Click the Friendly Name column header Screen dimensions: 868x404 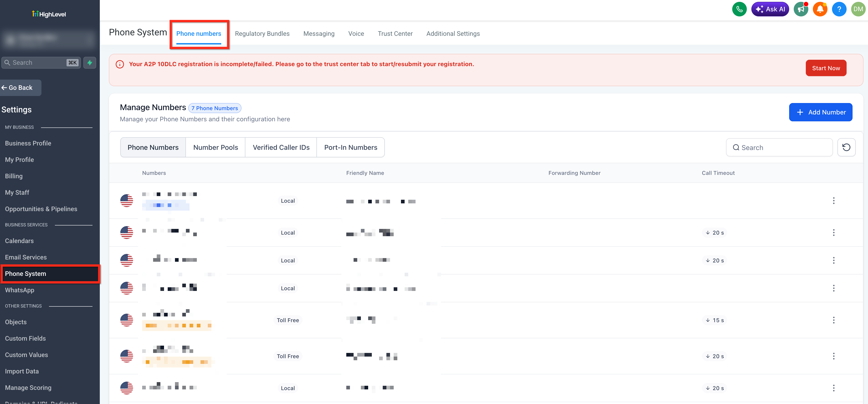(x=365, y=173)
